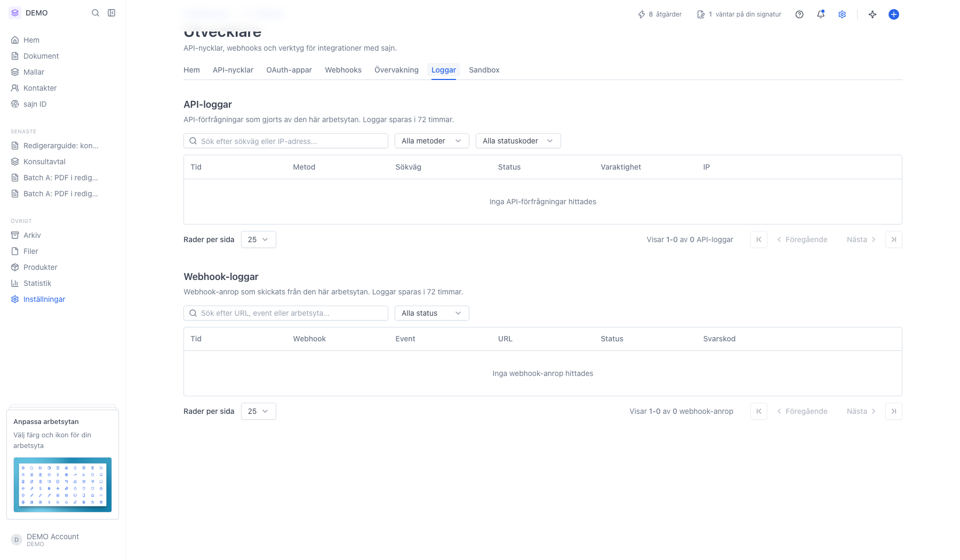Open Alla metoder dropdown
960x560 pixels.
coord(432,141)
